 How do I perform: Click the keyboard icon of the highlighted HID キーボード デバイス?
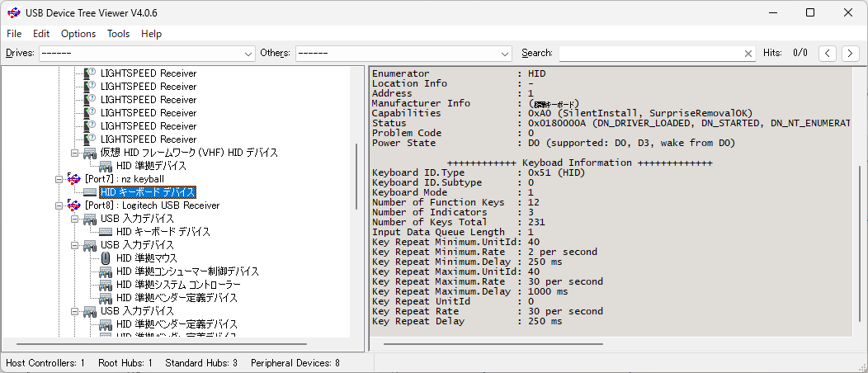click(x=90, y=192)
